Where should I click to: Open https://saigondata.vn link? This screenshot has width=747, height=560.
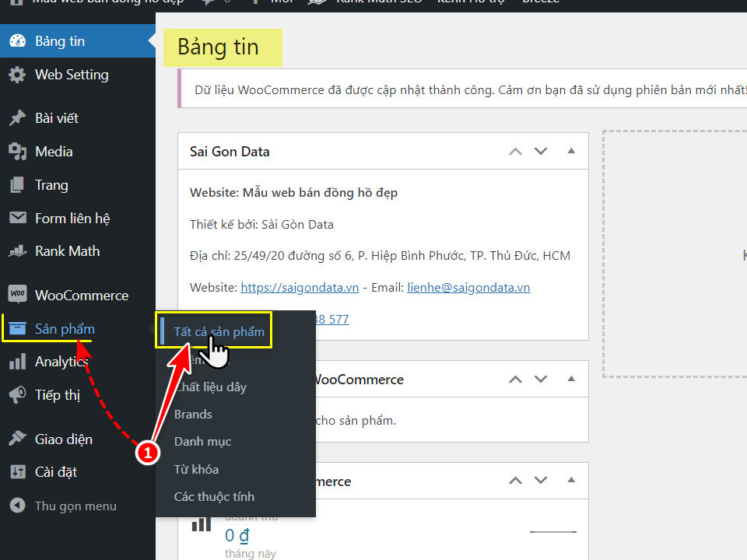click(300, 288)
